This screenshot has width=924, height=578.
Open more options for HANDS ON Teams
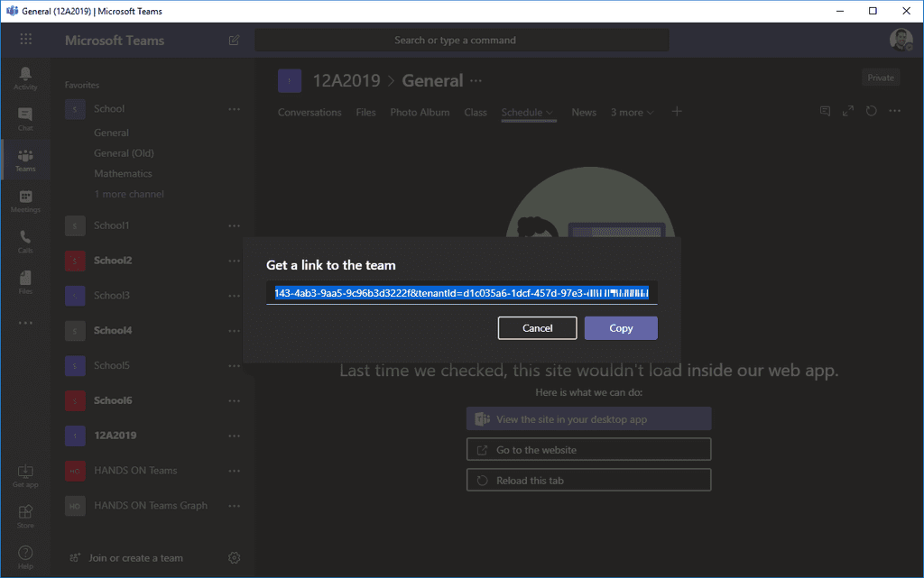coord(234,471)
